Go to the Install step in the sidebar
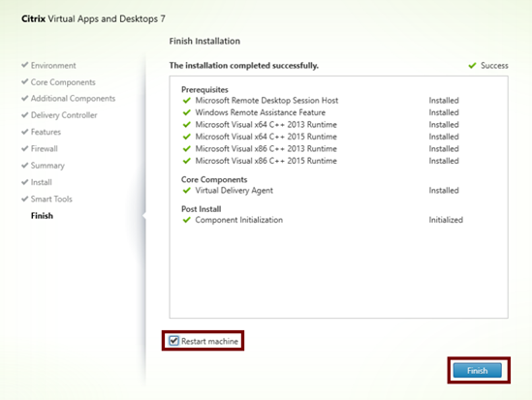This screenshot has width=532, height=400. (42, 182)
